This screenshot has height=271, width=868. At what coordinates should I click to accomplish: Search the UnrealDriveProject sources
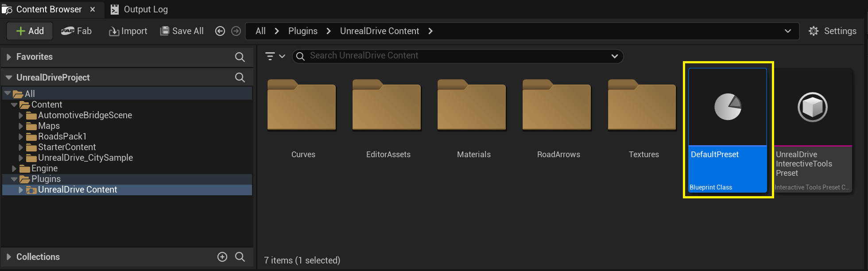coord(240,77)
